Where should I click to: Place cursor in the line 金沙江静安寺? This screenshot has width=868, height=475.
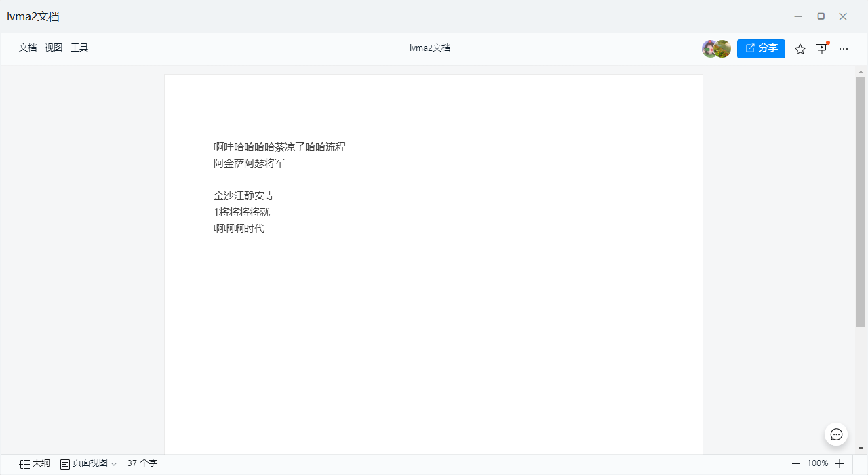[x=244, y=196]
